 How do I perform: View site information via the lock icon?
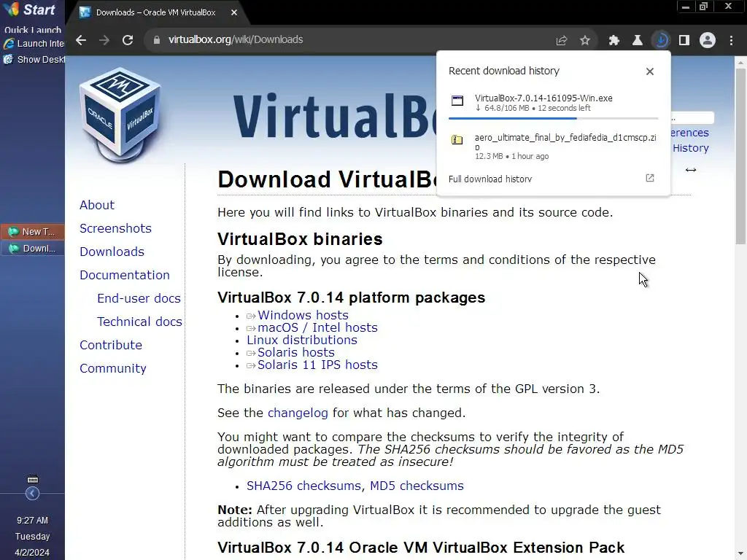[157, 40]
